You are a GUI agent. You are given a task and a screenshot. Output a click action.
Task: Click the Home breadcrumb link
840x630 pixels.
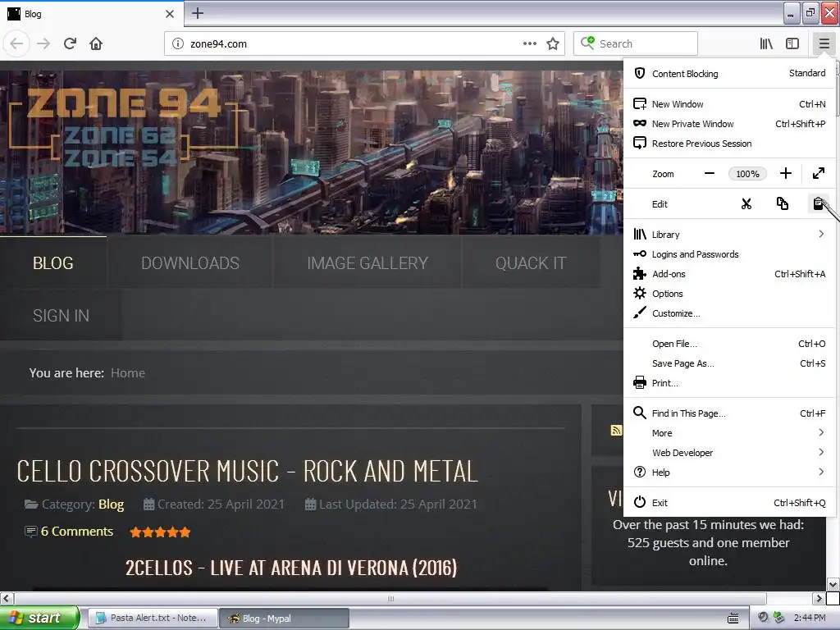tap(127, 373)
